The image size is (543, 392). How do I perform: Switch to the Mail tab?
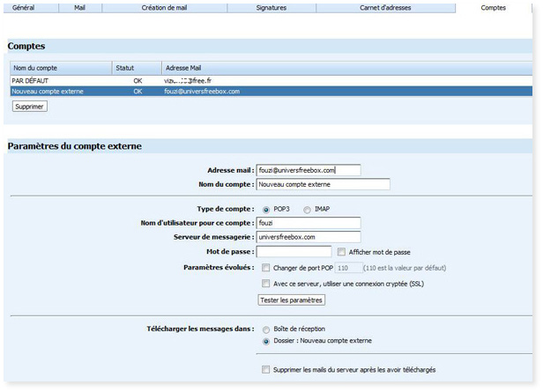(x=79, y=7)
